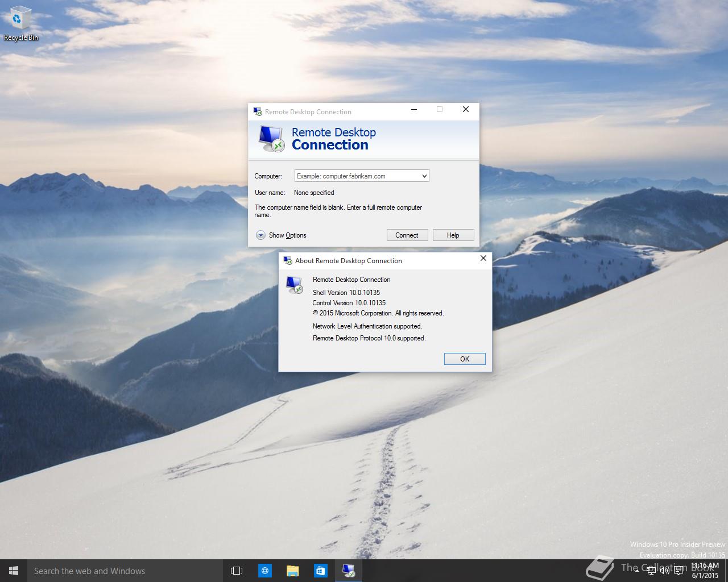The width and height of the screenshot is (728, 582).
Task: Click the Computer name input field
Action: [x=357, y=176]
